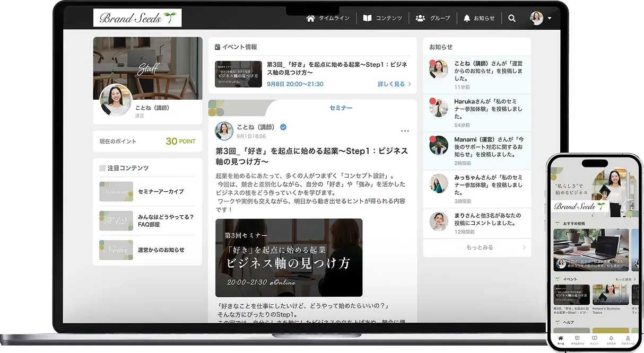Screen dimensions: 644x353
Task: Click ことね avatar in notification list
Action: pos(439,69)
